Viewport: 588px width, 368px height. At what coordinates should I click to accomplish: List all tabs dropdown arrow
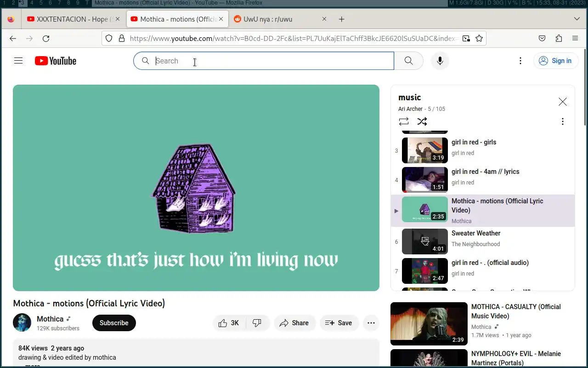click(577, 19)
